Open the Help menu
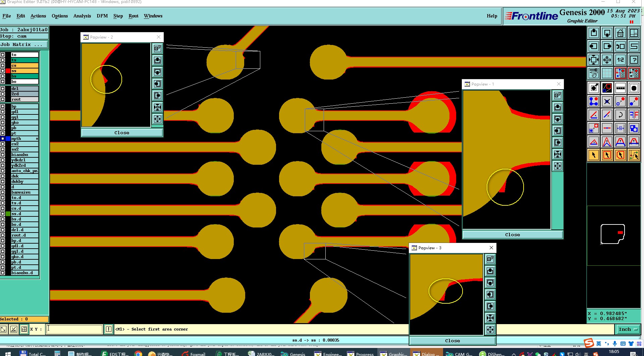Screen dimensions: 644x356 tap(492, 16)
